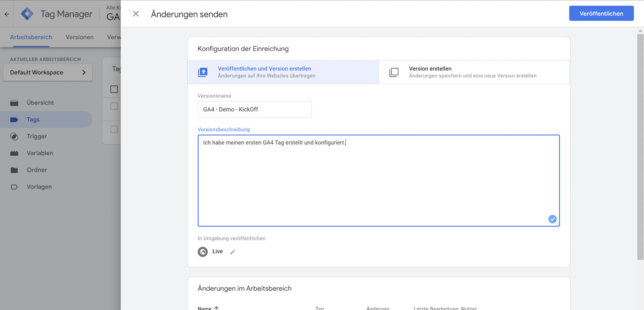Screen dimensions: 644x310
Task: Click the scrollbar up arrow
Action: pos(640,31)
